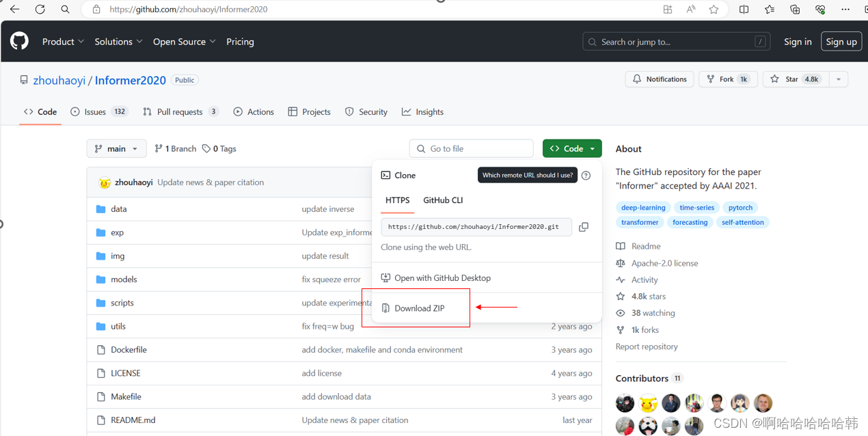The height and width of the screenshot is (436, 868).
Task: Click the browser read aloud icon
Action: click(691, 10)
